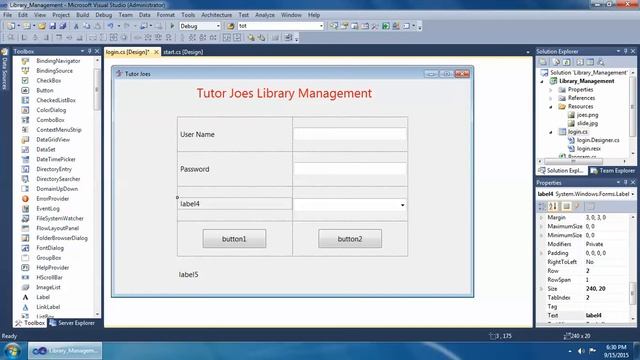The image size is (640, 360).
Task: Select EventLog in the Toolbox
Action: [48, 208]
